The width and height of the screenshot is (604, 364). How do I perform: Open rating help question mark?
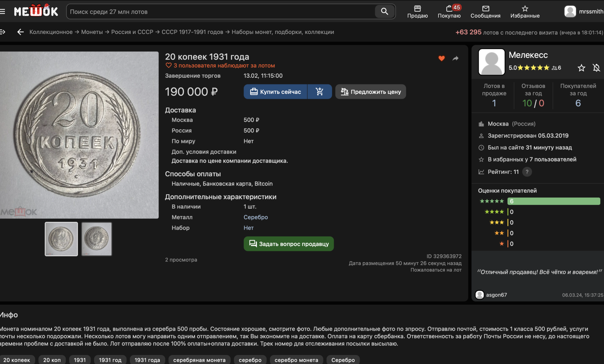[x=527, y=172]
